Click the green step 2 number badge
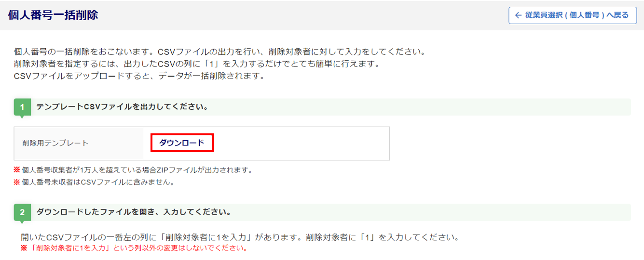The height and width of the screenshot is (260, 644). pos(22,212)
